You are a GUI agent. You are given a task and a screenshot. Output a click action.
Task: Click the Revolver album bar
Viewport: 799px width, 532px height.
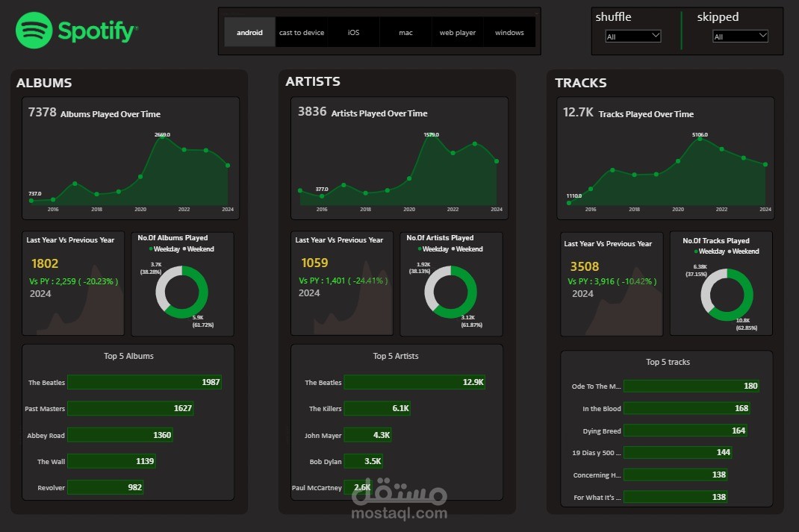(x=105, y=487)
